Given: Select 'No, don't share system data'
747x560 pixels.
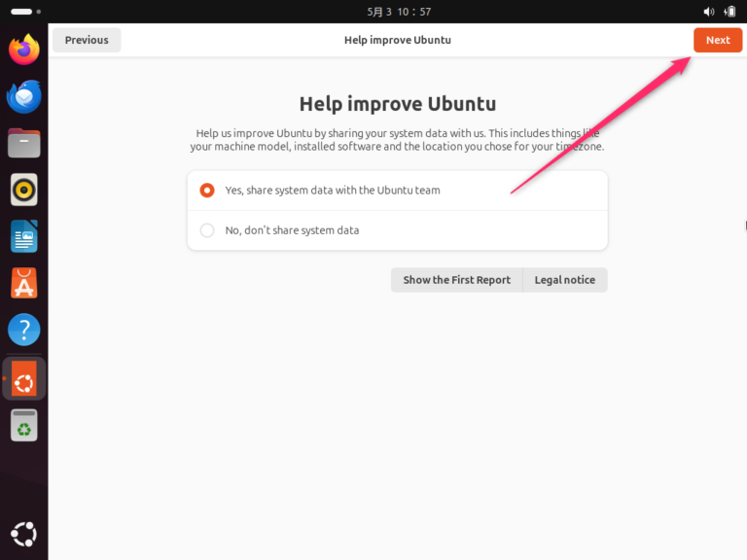Looking at the screenshot, I should click(x=207, y=230).
